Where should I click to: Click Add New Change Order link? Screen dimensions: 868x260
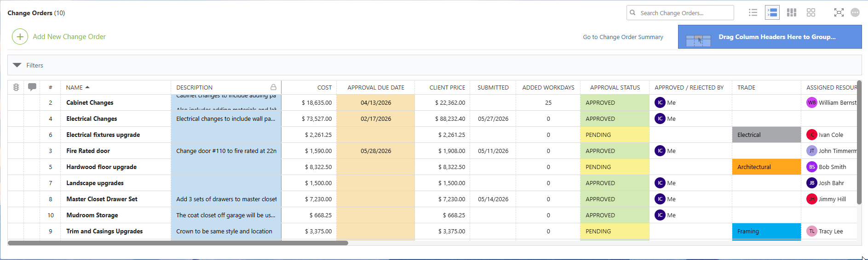pyautogui.click(x=69, y=37)
